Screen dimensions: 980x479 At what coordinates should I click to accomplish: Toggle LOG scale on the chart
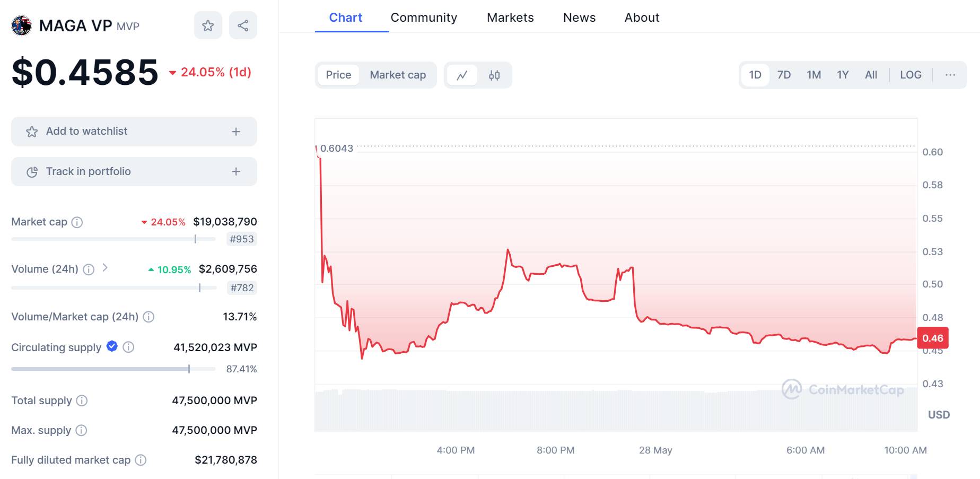tap(911, 75)
